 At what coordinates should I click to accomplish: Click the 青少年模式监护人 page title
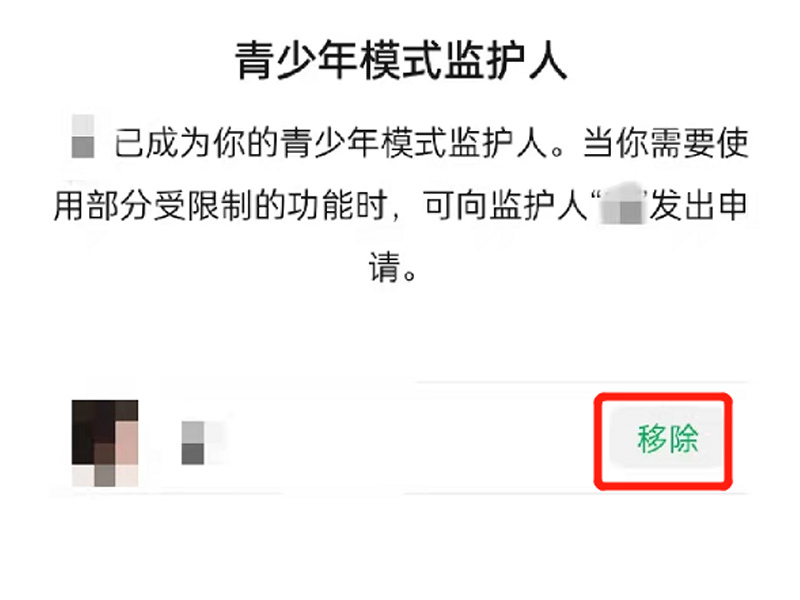(x=401, y=61)
